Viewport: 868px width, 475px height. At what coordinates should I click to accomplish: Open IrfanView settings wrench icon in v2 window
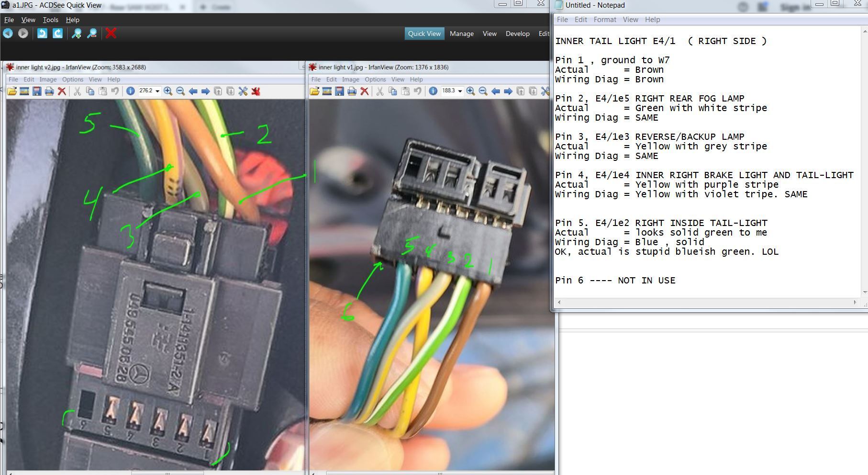pos(243,91)
